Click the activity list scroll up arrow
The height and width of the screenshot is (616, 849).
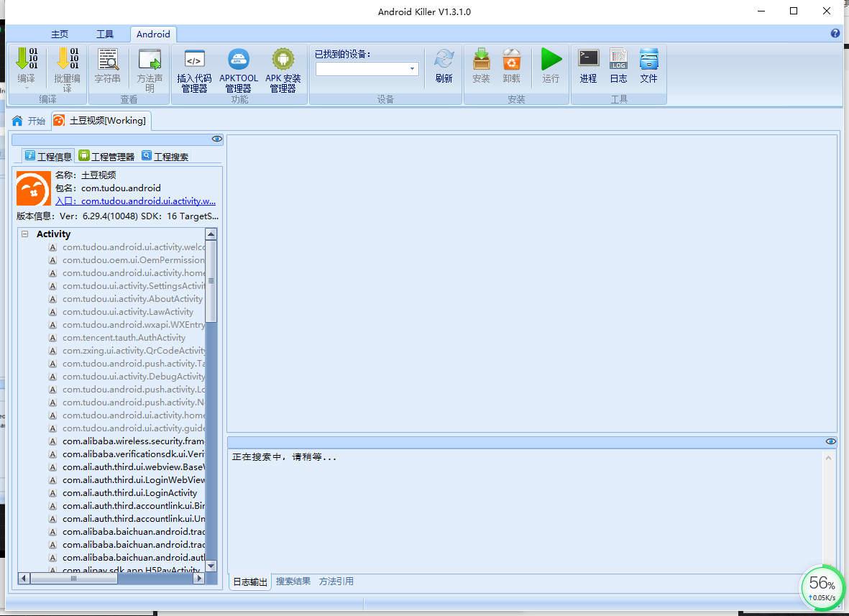click(211, 234)
